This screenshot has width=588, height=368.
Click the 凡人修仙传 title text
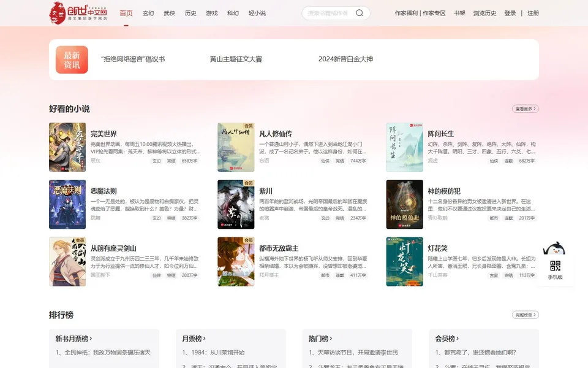click(276, 134)
